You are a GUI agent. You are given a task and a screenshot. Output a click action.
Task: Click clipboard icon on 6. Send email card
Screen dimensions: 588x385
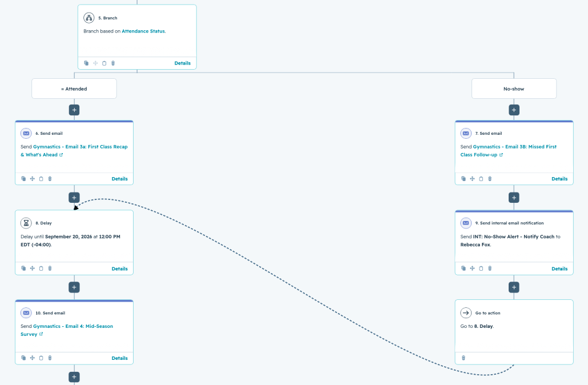tap(41, 179)
